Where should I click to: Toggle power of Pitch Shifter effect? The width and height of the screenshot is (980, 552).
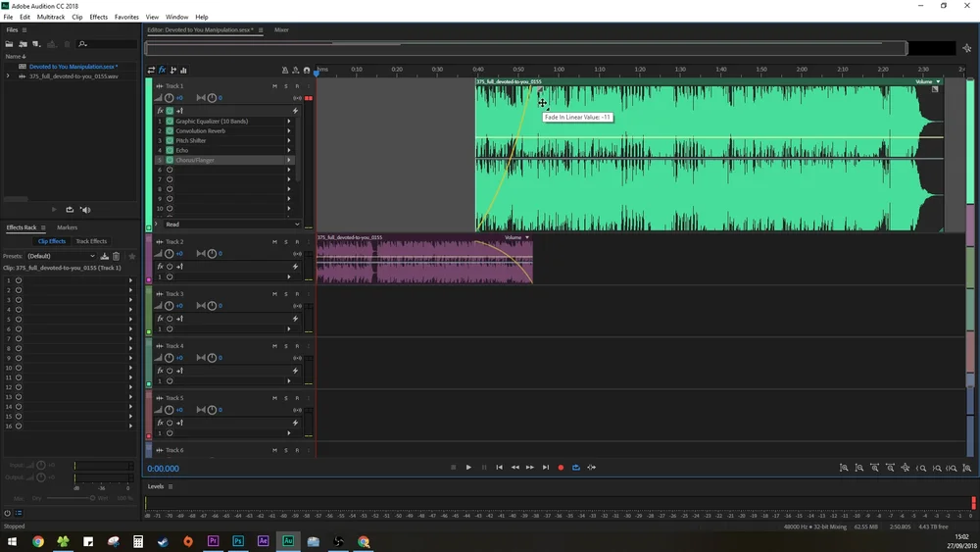point(170,140)
